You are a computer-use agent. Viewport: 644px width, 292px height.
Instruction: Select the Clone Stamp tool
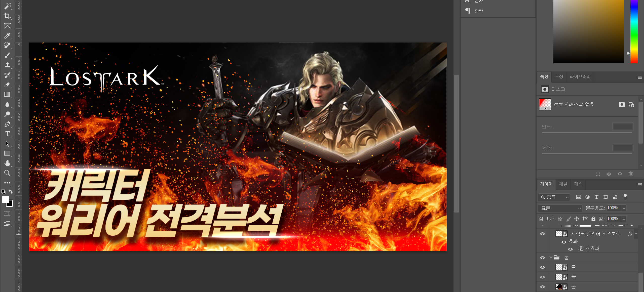coord(8,65)
